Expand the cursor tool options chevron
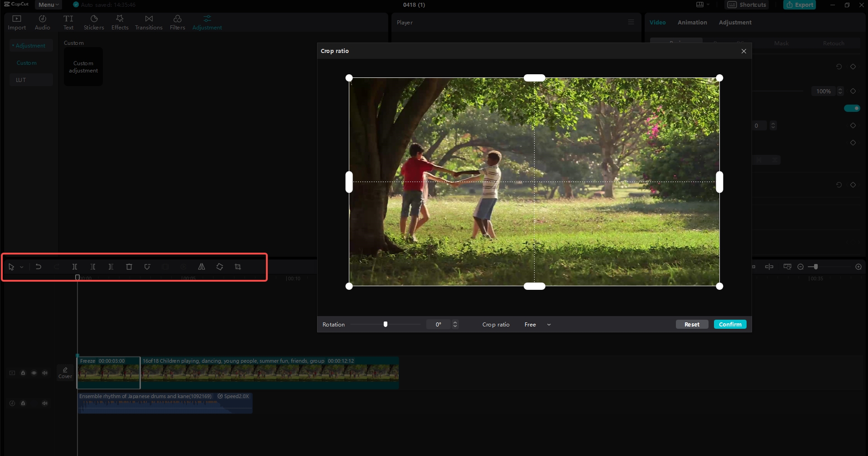 click(x=21, y=267)
